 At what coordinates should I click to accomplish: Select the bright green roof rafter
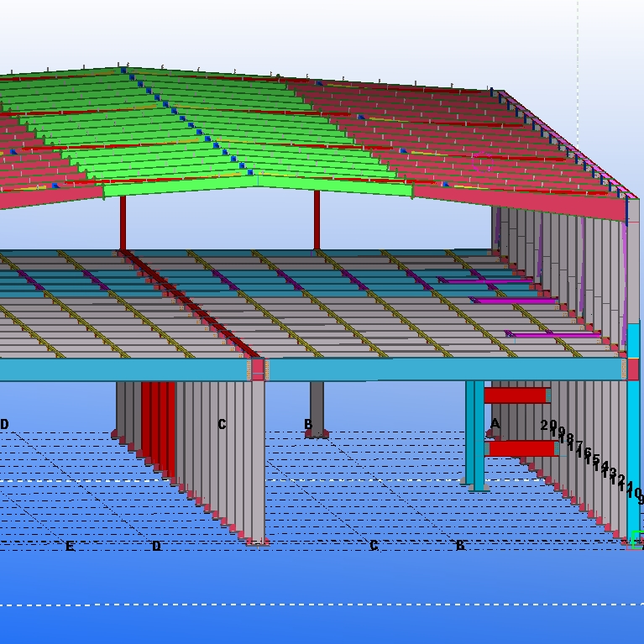point(258,189)
